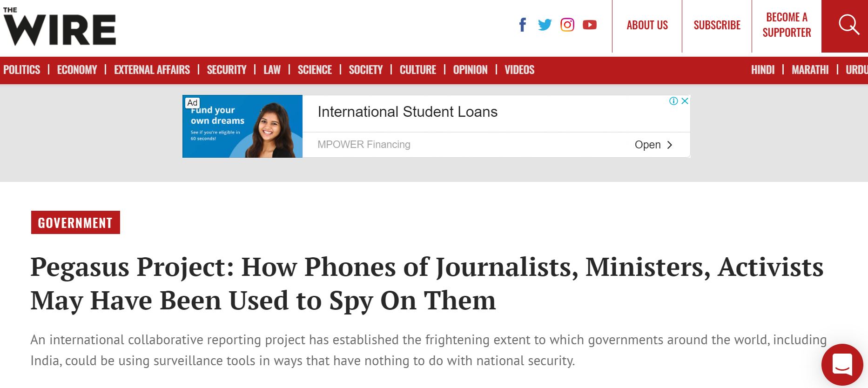Image resolution: width=868 pixels, height=388 pixels.
Task: Go to the Economy menu item
Action: 77,70
